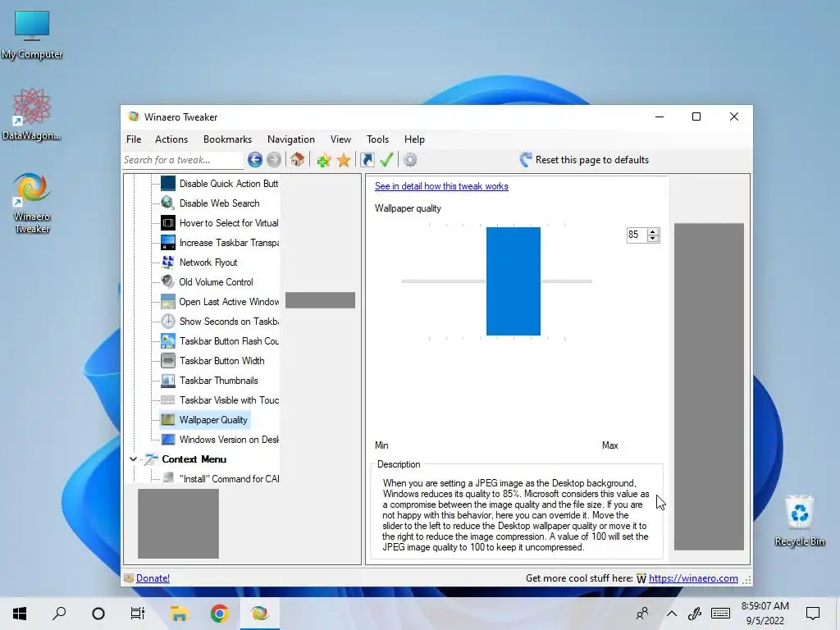Click the Taskbar Visible with Touch keyboard icon

coord(168,400)
